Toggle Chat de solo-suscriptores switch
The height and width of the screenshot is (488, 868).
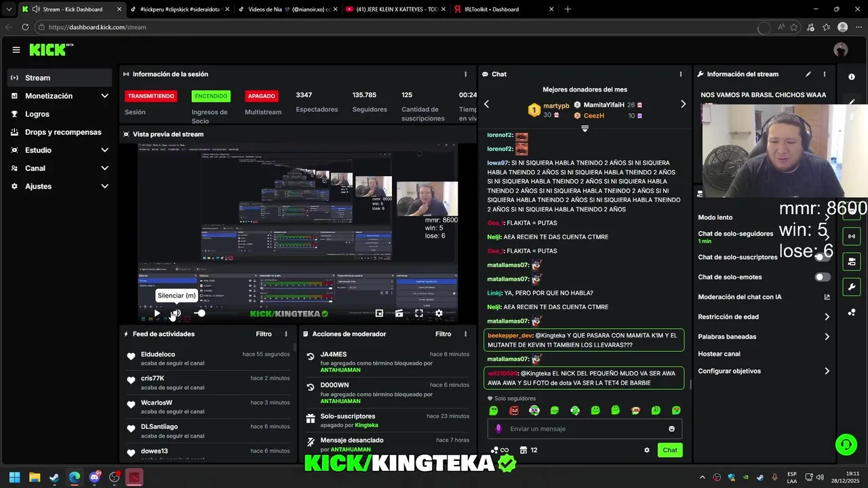click(x=823, y=257)
